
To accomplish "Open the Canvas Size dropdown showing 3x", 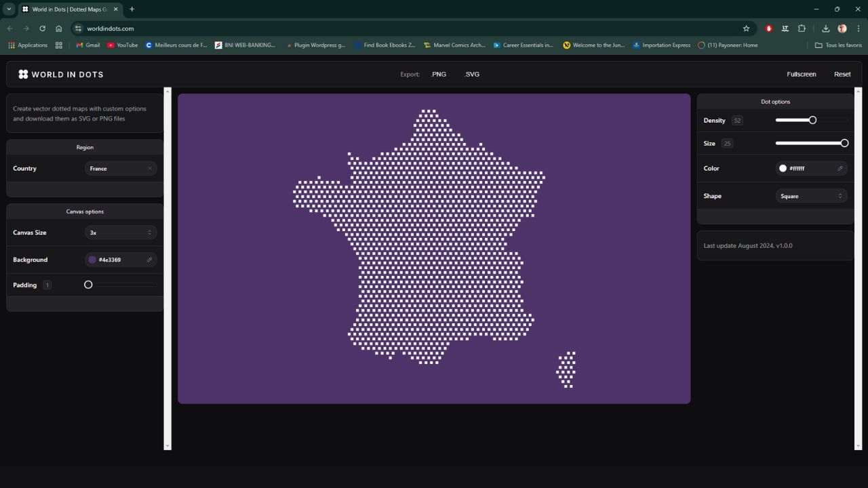I will tap(121, 232).
